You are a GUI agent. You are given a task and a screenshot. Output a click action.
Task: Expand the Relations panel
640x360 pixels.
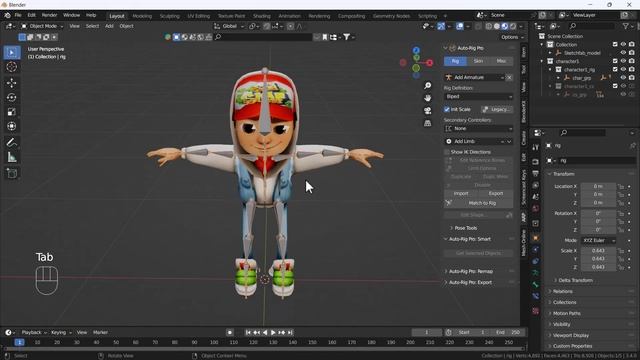562,291
